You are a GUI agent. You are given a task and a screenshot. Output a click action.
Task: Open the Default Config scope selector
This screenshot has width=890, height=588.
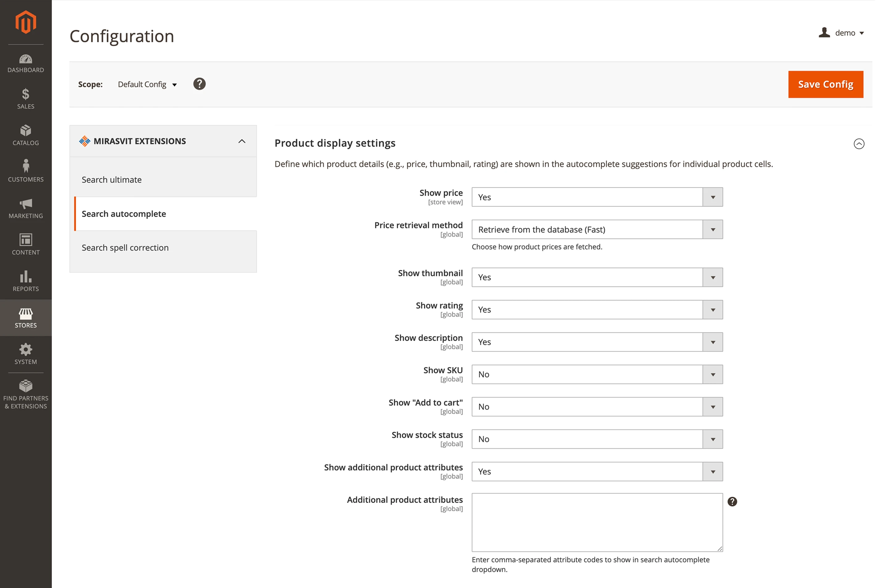pos(146,84)
